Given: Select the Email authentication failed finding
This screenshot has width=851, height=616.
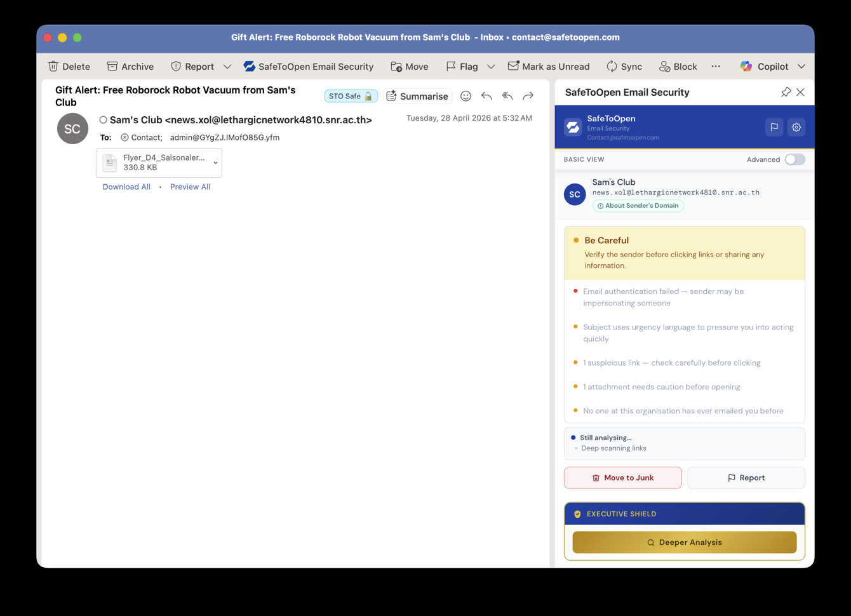Looking at the screenshot, I should (685, 297).
